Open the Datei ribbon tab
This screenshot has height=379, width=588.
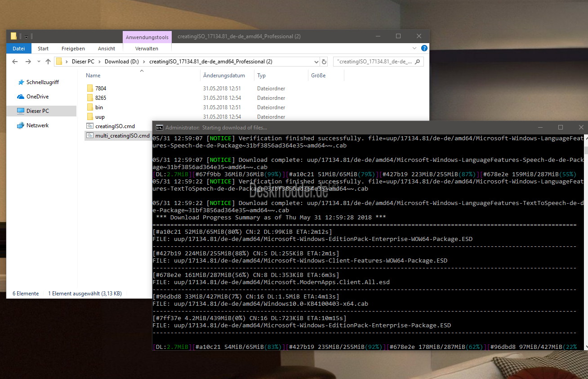(19, 49)
